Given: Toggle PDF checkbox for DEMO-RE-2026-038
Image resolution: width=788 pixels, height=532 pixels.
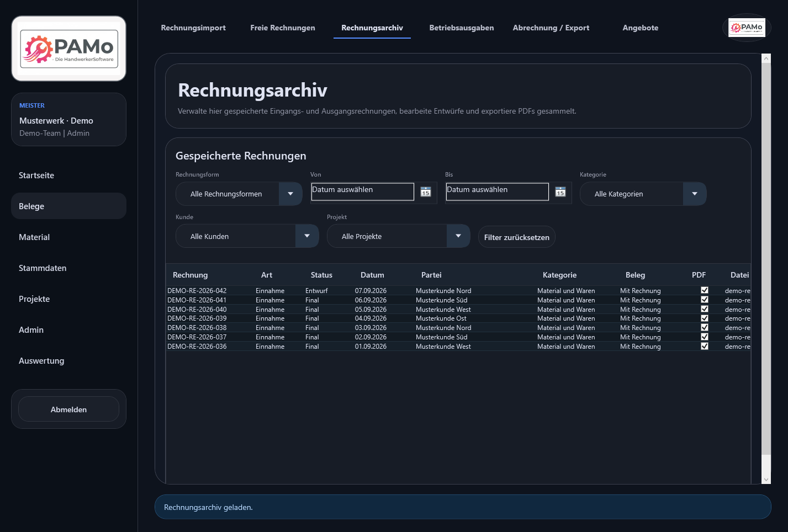Looking at the screenshot, I should point(705,327).
